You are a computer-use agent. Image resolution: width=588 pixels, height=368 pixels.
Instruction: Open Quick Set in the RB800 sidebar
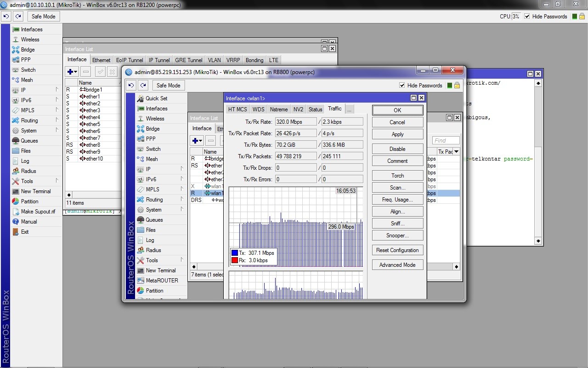point(156,98)
